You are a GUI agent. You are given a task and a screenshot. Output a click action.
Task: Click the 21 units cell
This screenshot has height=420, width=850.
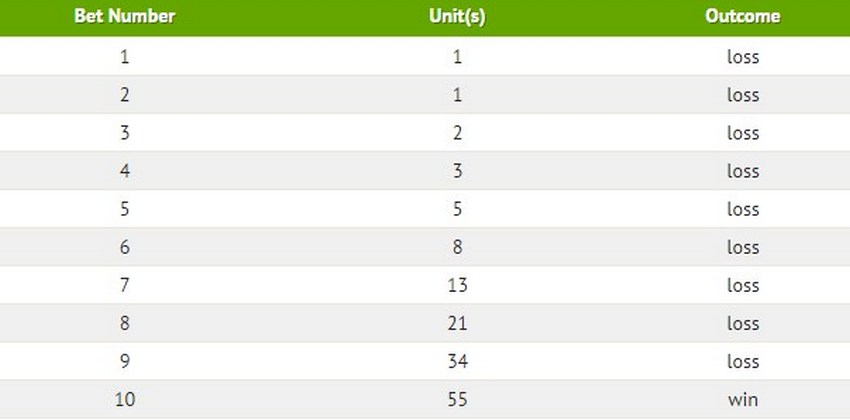tap(458, 324)
